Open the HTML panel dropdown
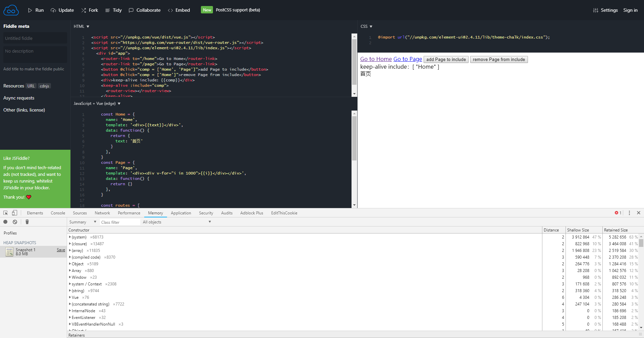The image size is (644, 338). pyautogui.click(x=82, y=26)
